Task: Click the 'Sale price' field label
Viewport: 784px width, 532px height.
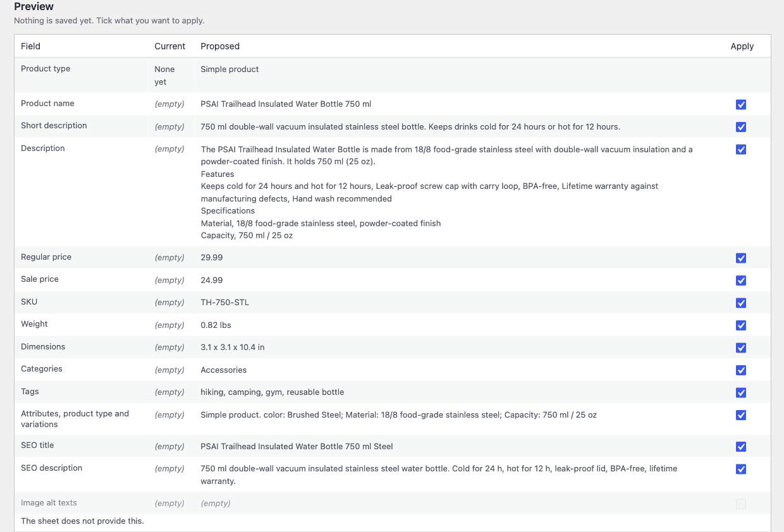Action: click(x=40, y=279)
